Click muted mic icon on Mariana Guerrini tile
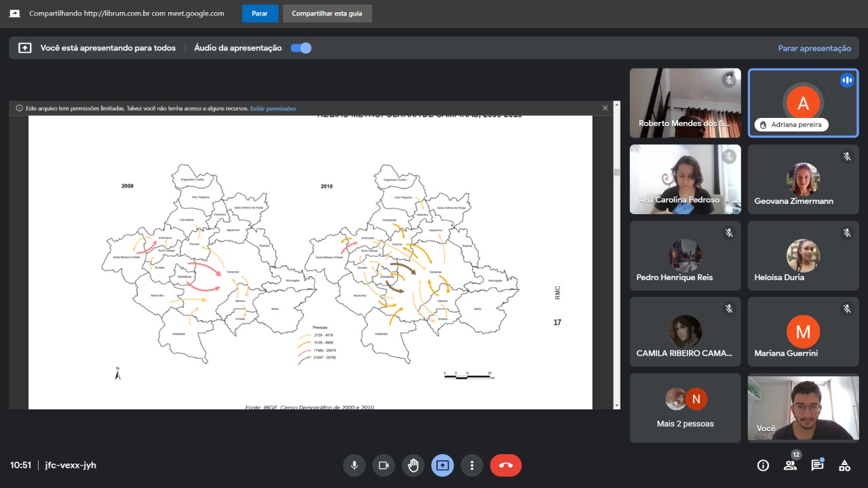 847,308
